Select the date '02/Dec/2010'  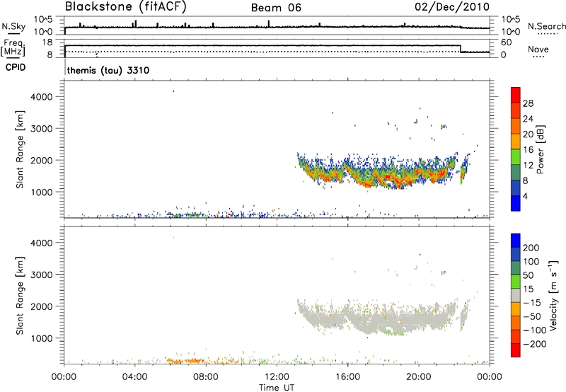(452, 6)
